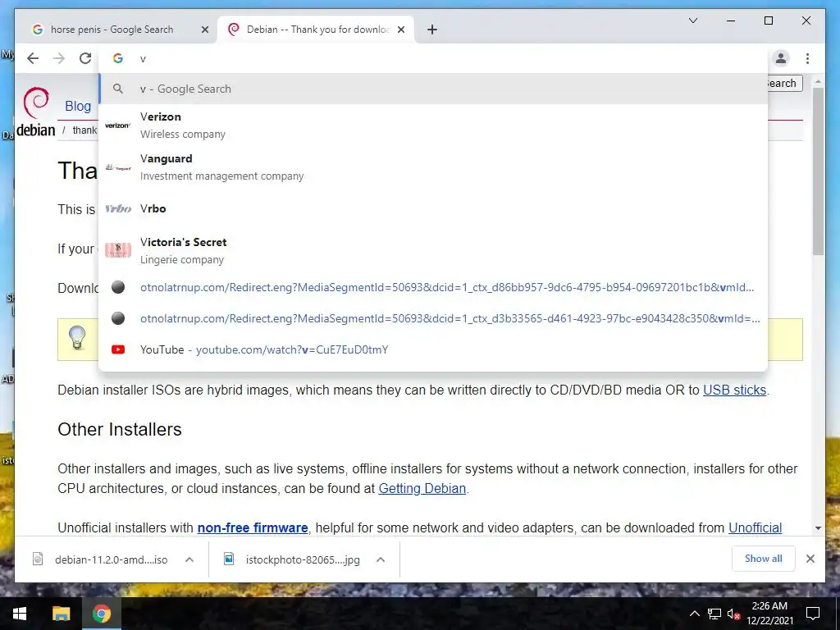The image size is (840, 630).
Task: Click the Debian page Search button
Action: (784, 83)
